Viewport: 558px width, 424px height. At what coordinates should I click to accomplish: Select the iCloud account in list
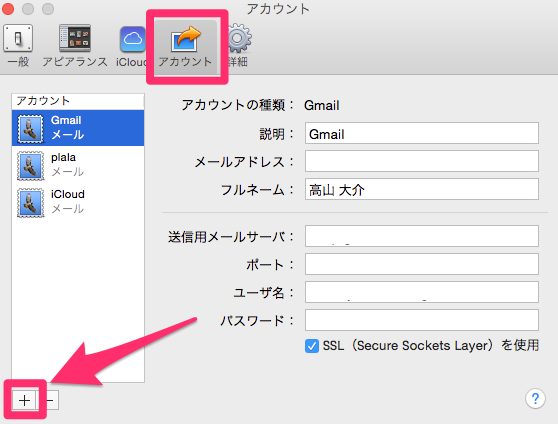coord(78,202)
